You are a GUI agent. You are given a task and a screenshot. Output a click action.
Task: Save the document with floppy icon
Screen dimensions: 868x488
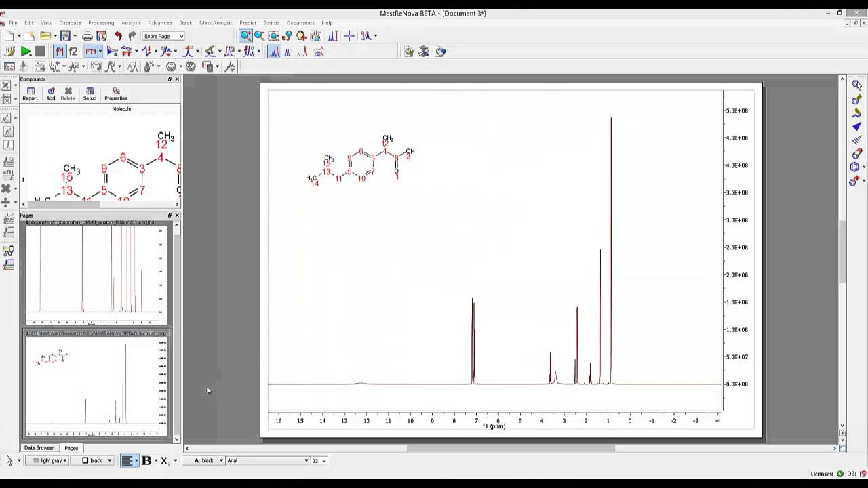coord(64,36)
